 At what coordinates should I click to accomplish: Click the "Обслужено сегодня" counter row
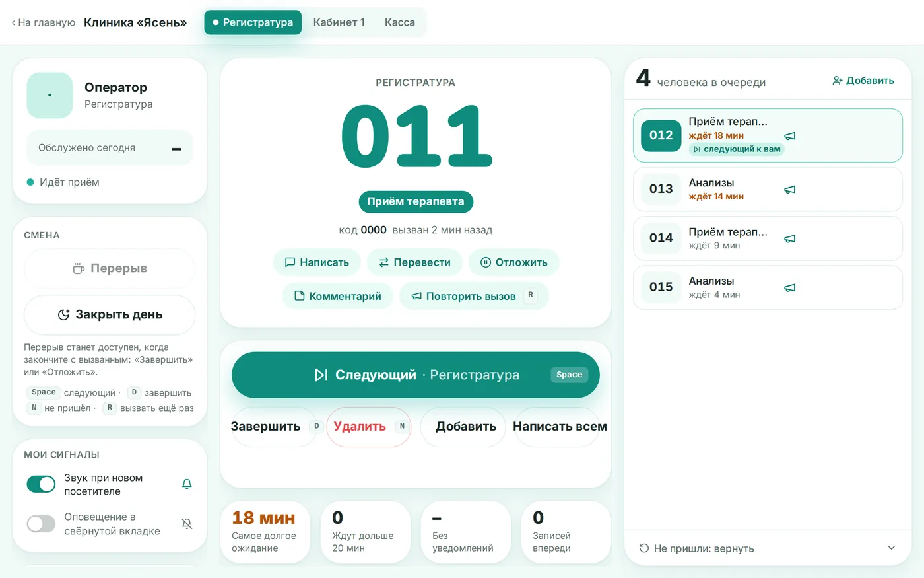pos(110,148)
